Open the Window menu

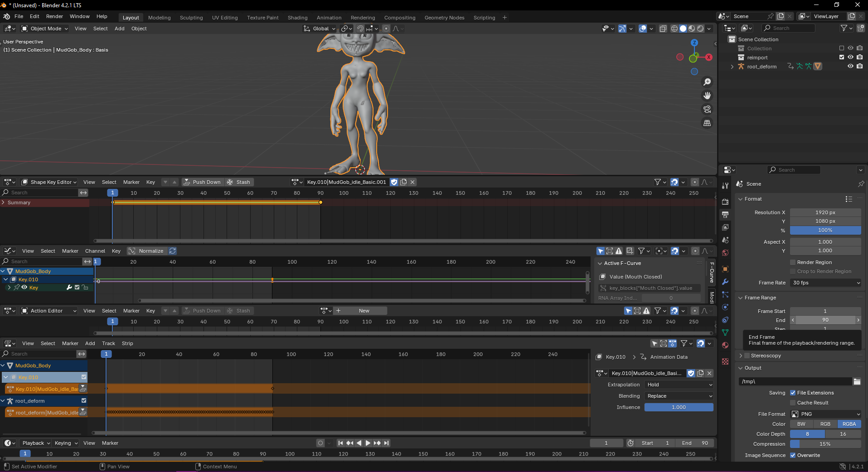coord(80,16)
